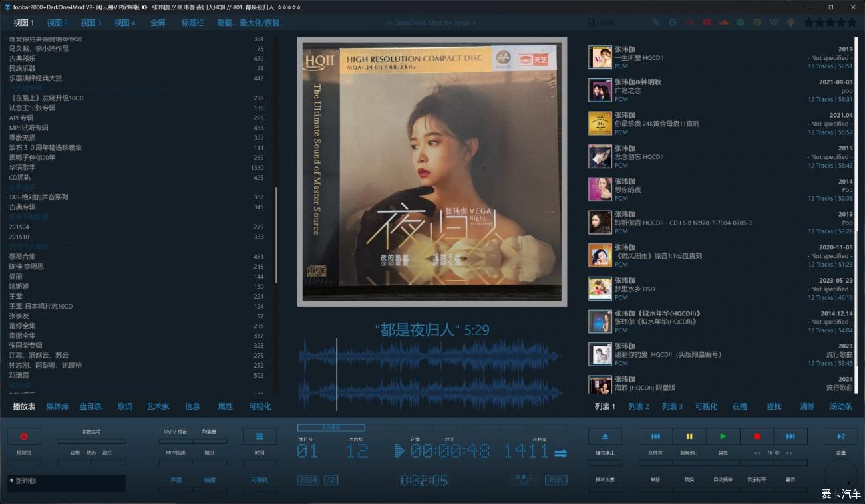The image size is (865, 504).
Task: Click the brown head icon in toolbar
Action: point(790,23)
